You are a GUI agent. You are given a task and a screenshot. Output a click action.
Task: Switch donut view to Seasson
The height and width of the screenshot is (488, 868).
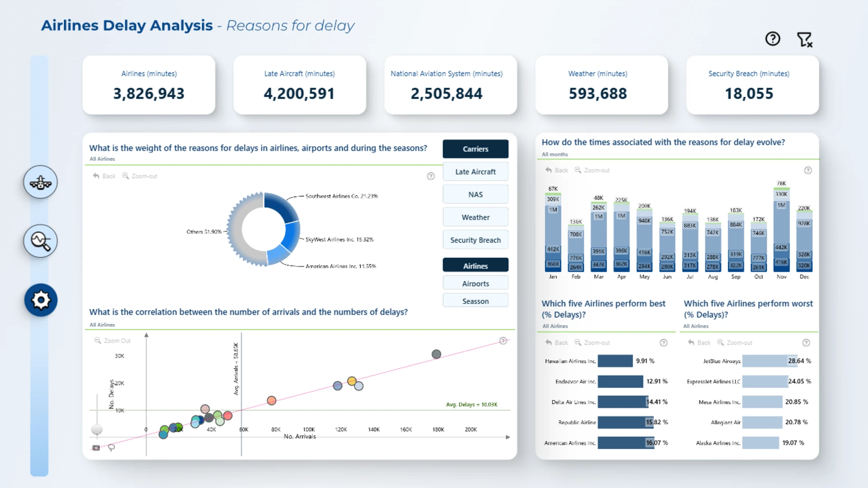[476, 301]
